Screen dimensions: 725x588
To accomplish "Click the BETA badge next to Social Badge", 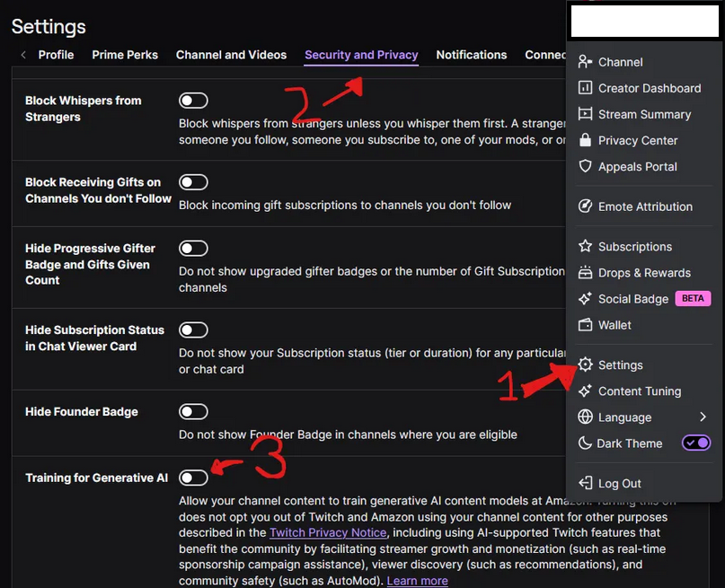I will [x=693, y=298].
